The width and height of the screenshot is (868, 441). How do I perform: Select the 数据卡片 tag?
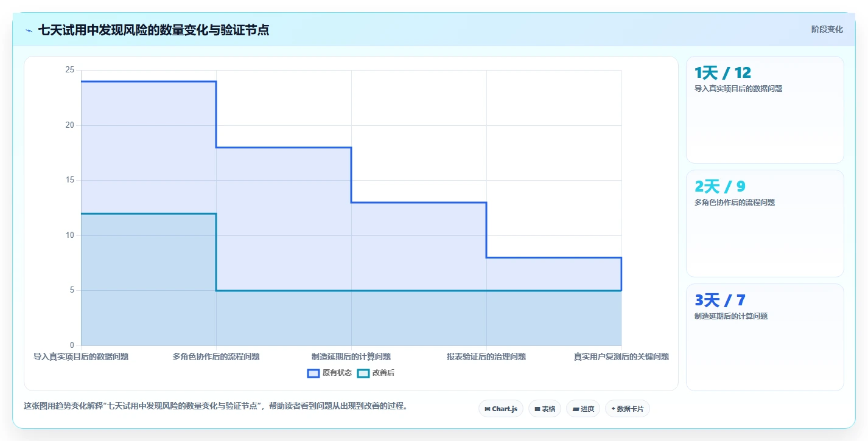point(628,409)
